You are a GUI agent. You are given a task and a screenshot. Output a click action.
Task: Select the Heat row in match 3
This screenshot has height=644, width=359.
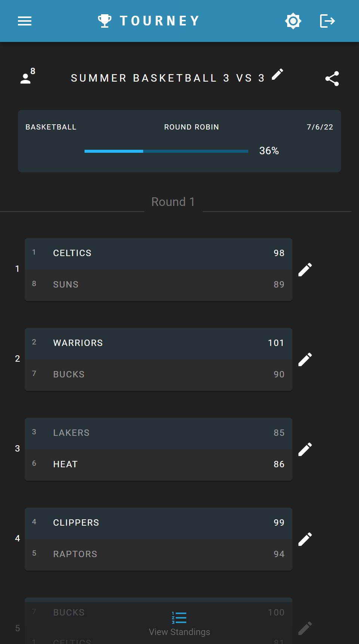[159, 465]
